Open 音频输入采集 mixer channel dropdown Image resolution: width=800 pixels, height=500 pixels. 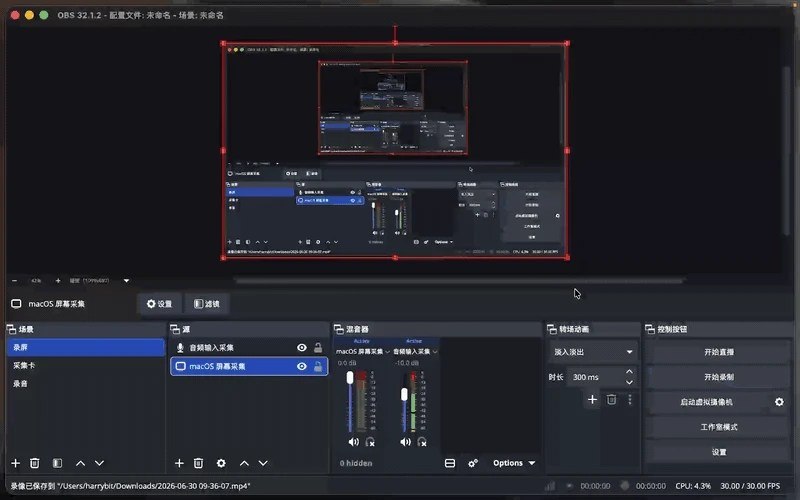(x=435, y=352)
